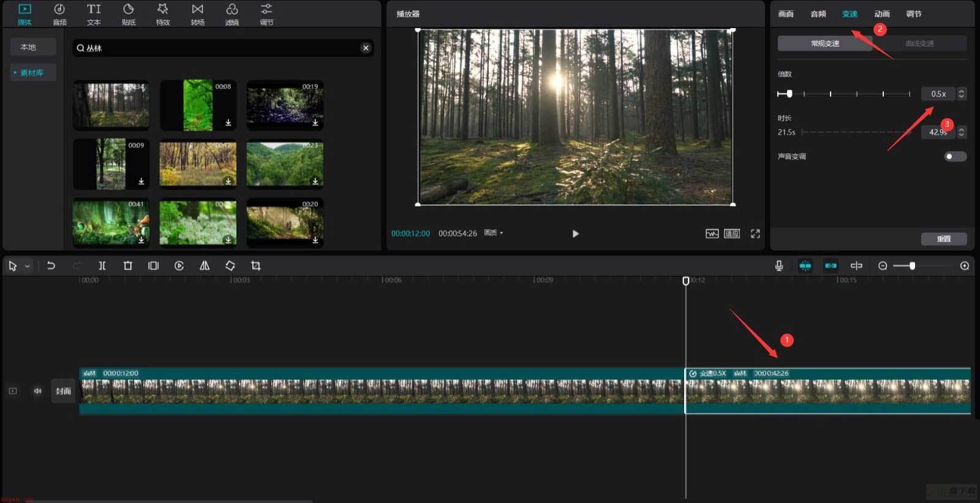The height and width of the screenshot is (503, 980).
Task: Open the 音频 audio panel
Action: click(59, 14)
